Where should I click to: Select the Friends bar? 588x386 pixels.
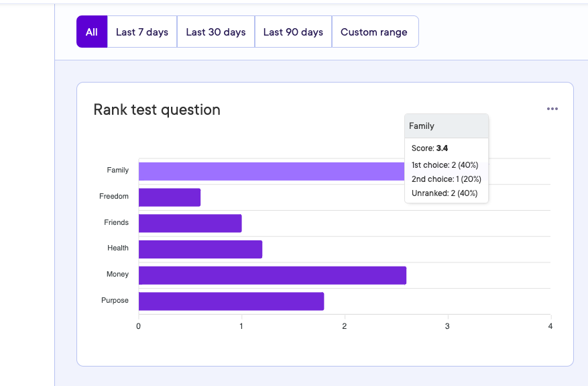(190, 224)
